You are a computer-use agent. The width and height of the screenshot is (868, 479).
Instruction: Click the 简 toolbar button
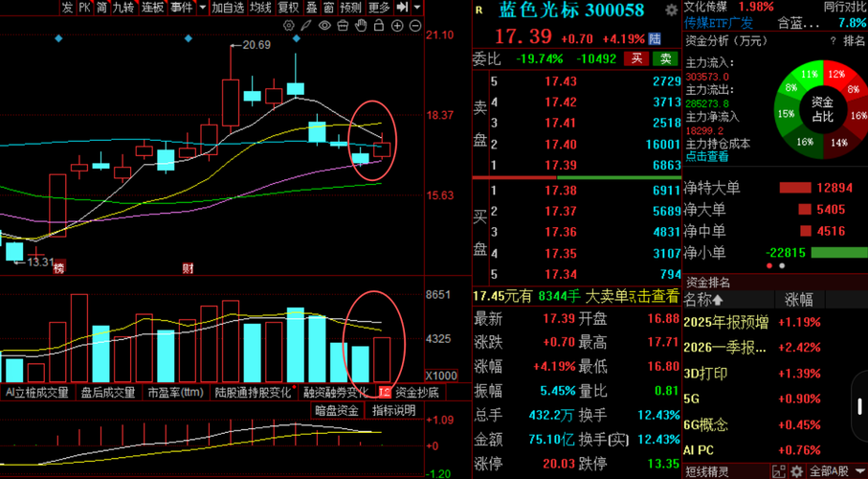pos(101,8)
